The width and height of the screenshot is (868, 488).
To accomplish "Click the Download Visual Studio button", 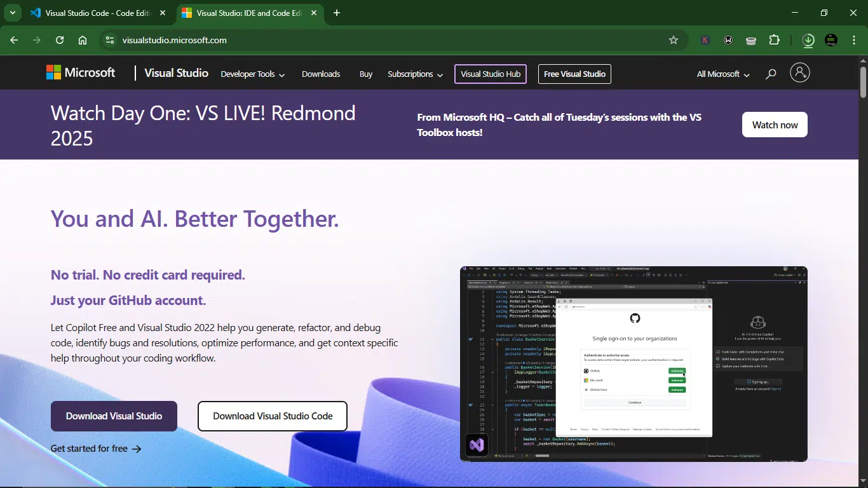I will click(114, 416).
